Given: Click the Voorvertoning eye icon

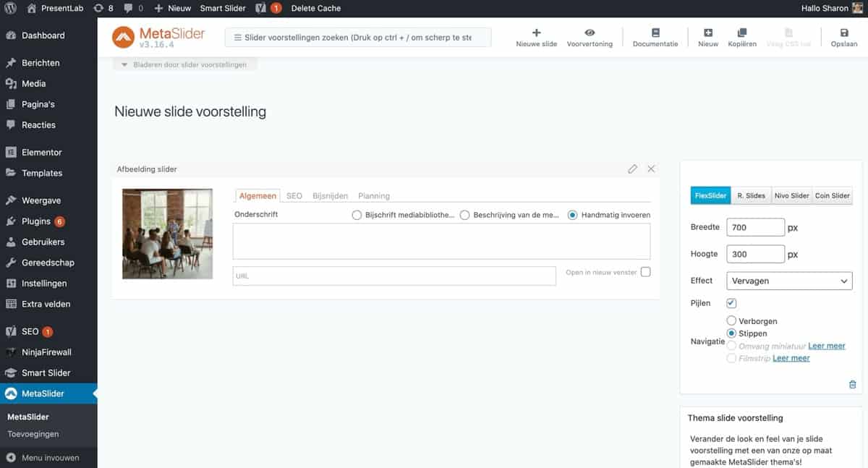Looking at the screenshot, I should (x=590, y=33).
